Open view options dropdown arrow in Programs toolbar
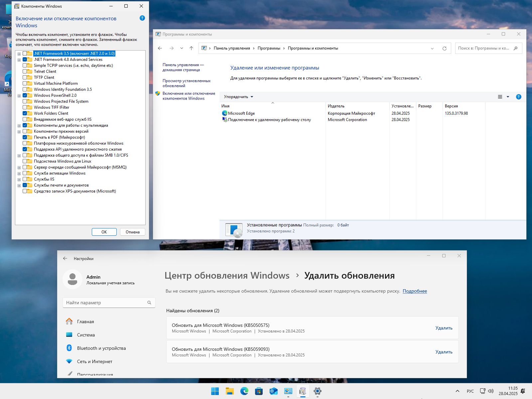Viewport: 532px width, 399px height. click(x=508, y=97)
